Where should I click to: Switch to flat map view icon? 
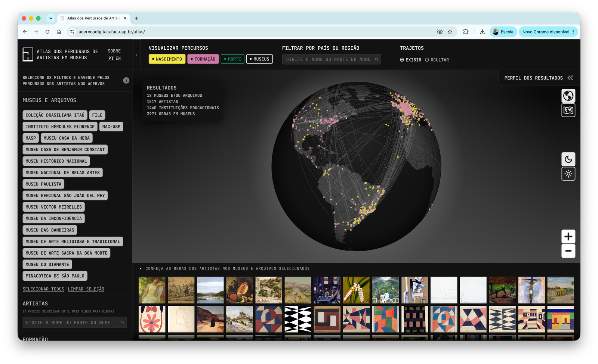[x=568, y=111]
